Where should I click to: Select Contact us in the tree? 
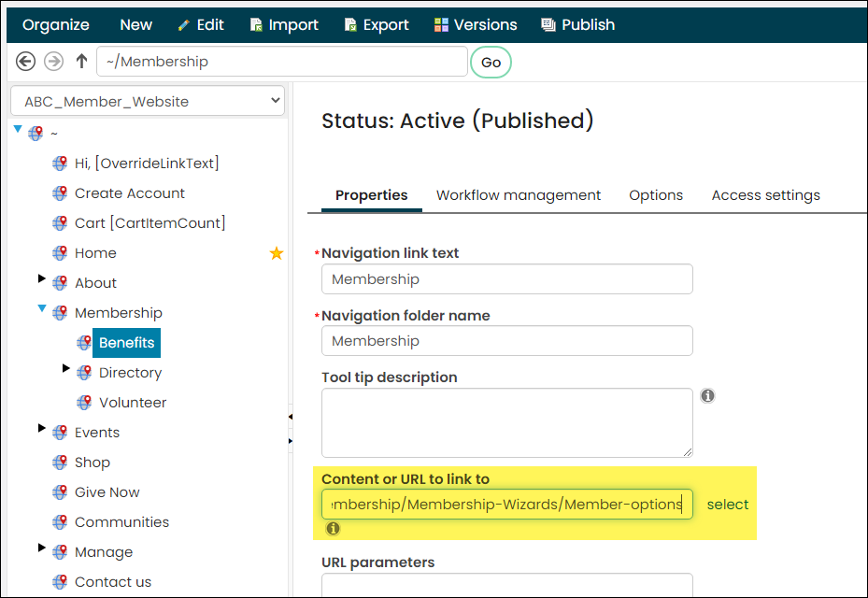click(113, 582)
